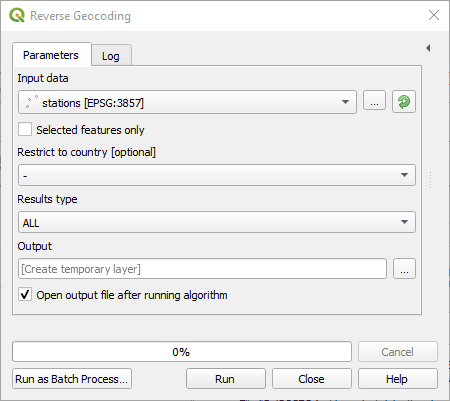Viewport: 450px width, 401px height.
Task: Close the dialog with Close button
Action: pos(312,379)
